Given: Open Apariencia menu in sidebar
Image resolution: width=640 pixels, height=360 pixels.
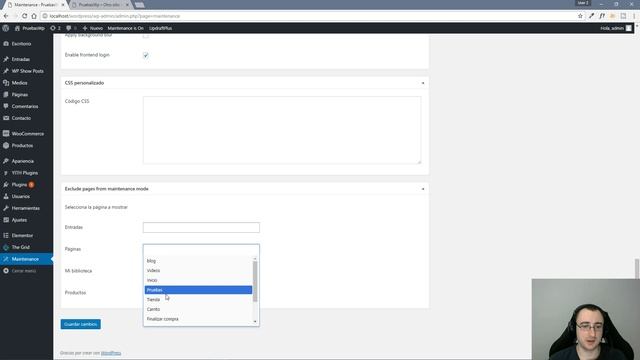Looking at the screenshot, I should pyautogui.click(x=22, y=161).
